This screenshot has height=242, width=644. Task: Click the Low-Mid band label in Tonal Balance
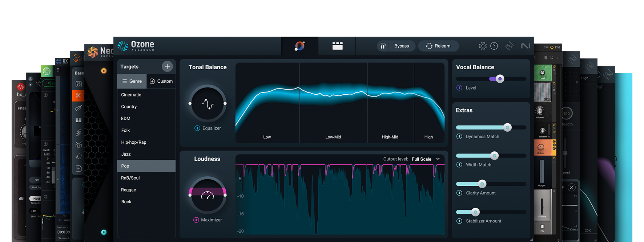click(x=333, y=137)
